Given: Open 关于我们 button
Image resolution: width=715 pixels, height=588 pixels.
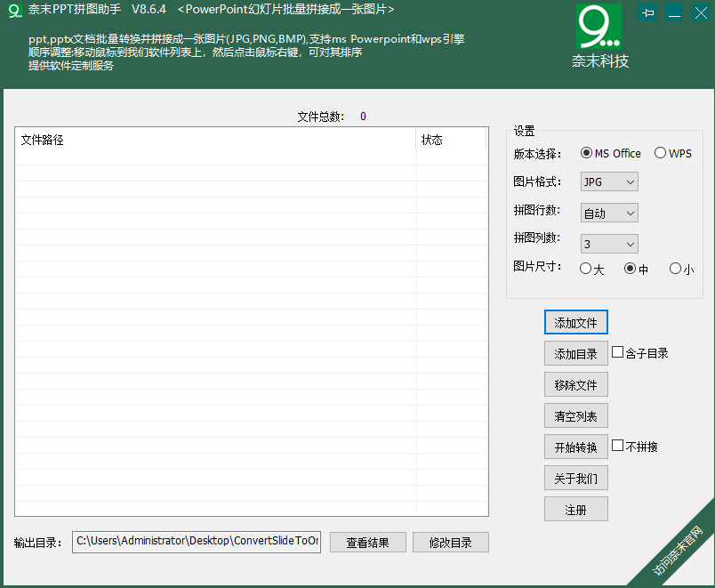Looking at the screenshot, I should click(x=576, y=478).
